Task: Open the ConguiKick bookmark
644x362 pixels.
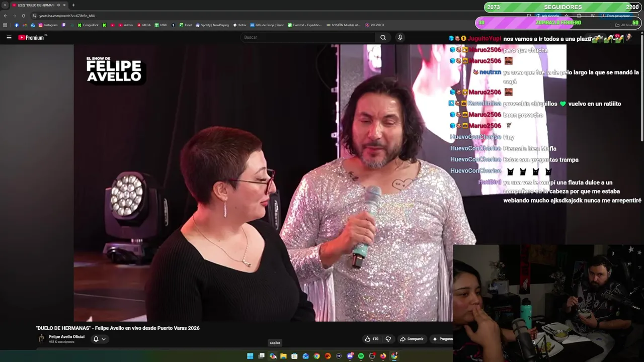Action: pos(88,25)
